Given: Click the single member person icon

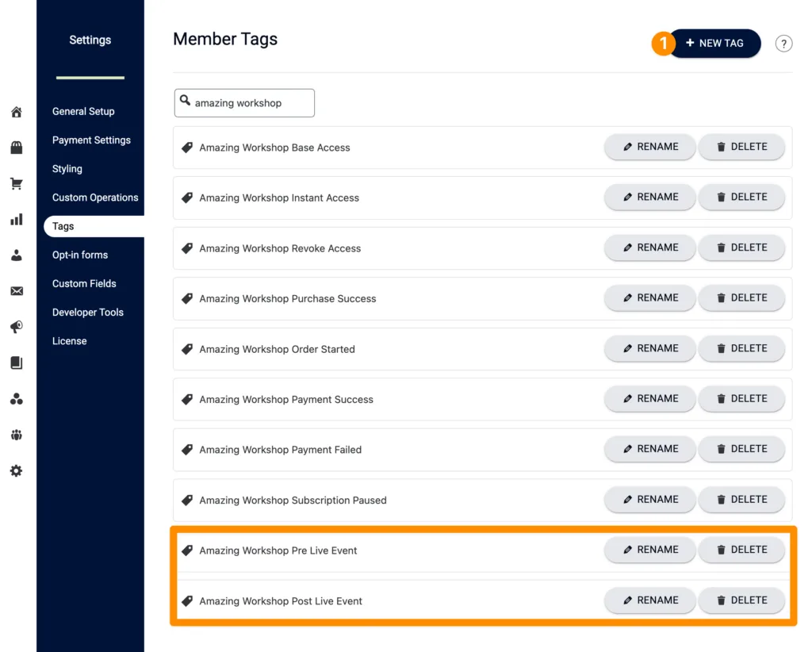Looking at the screenshot, I should pyautogui.click(x=16, y=255).
